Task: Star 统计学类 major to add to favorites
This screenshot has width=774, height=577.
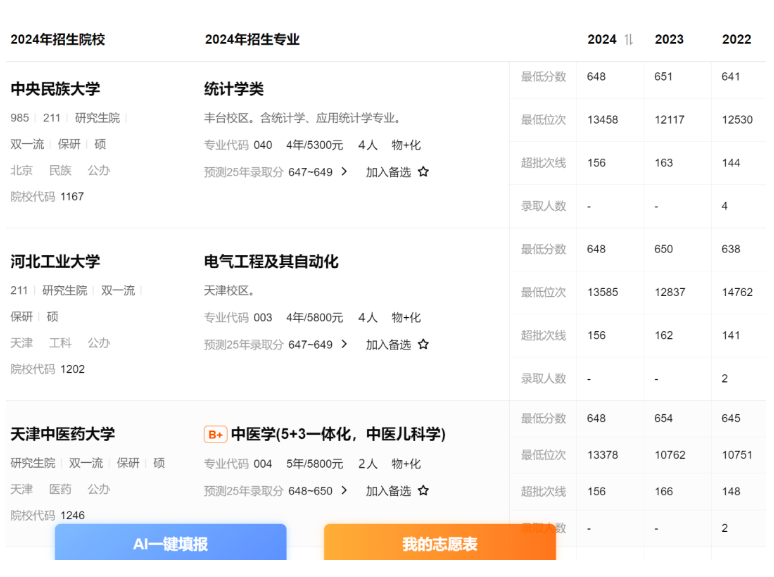Action: pos(424,172)
